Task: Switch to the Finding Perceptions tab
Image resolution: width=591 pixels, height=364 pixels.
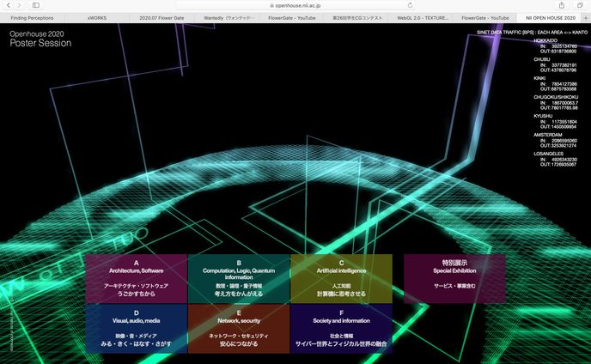Action: [32, 17]
